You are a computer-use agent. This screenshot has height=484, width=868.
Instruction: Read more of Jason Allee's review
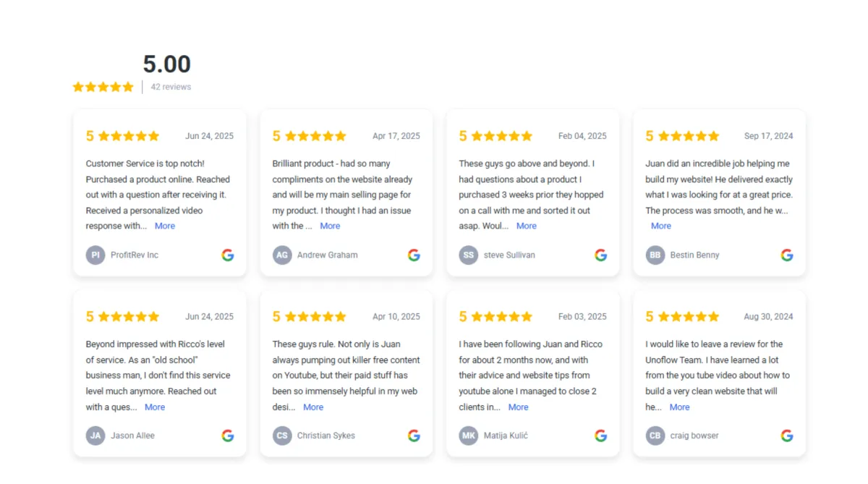pyautogui.click(x=155, y=407)
